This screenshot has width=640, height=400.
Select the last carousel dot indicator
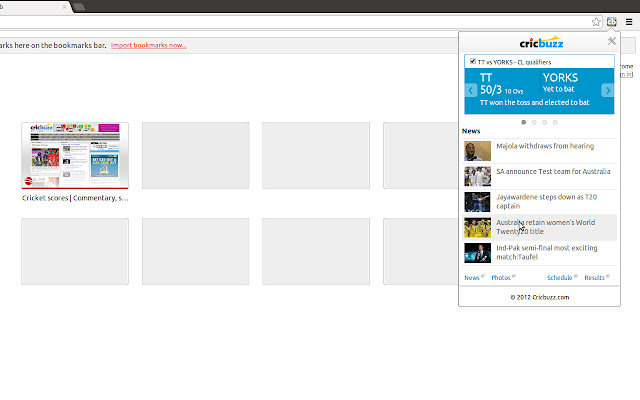(556, 122)
